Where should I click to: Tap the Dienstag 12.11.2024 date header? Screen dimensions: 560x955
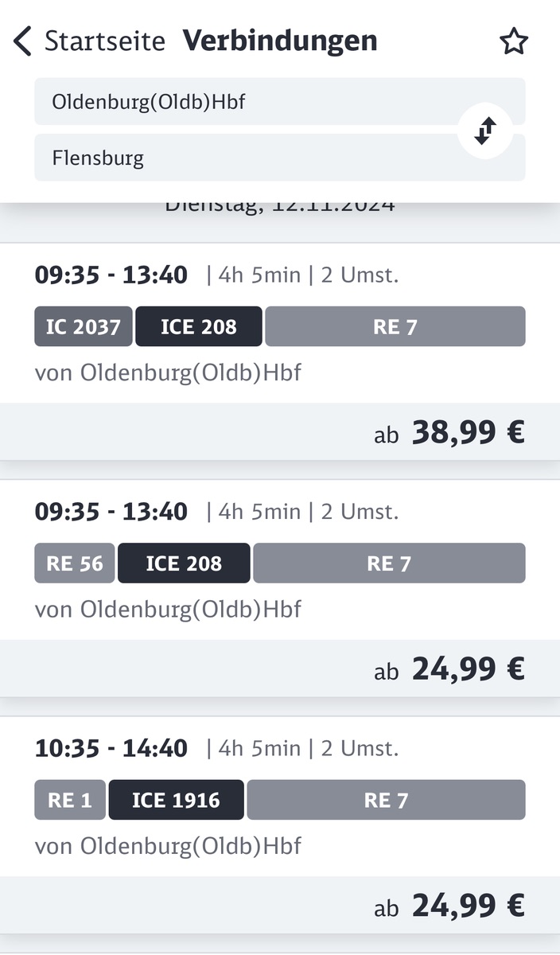point(280,207)
